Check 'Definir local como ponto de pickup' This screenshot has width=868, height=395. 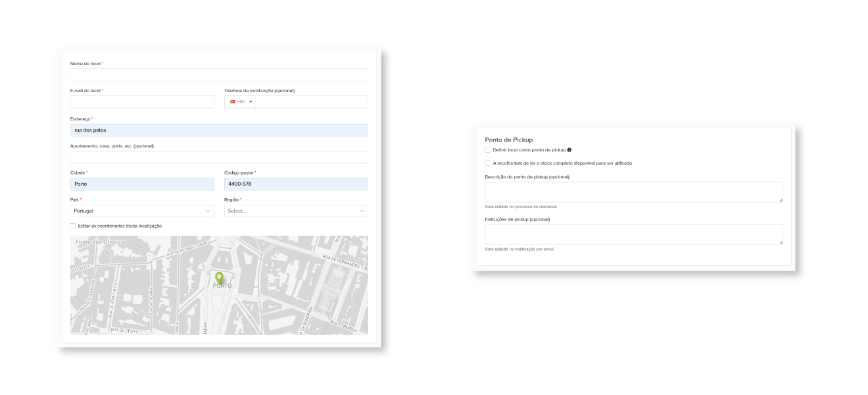488,150
